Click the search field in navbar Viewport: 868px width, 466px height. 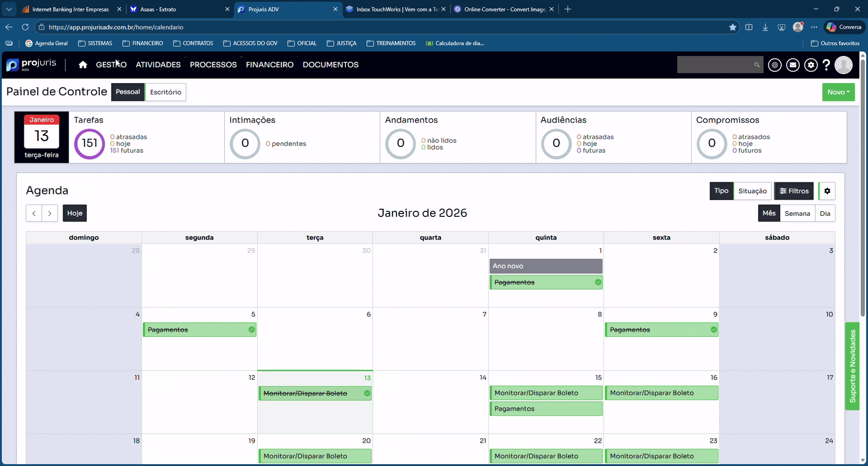[x=715, y=65]
